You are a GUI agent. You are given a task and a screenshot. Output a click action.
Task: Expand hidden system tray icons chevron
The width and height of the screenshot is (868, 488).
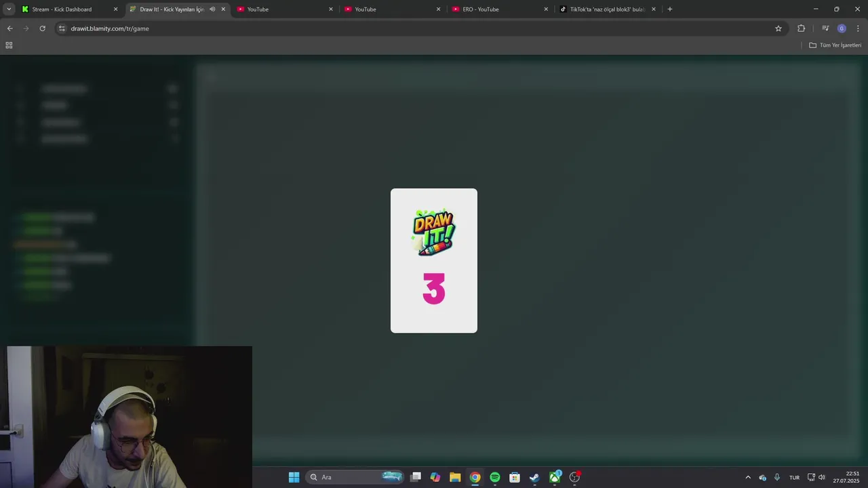tap(748, 477)
